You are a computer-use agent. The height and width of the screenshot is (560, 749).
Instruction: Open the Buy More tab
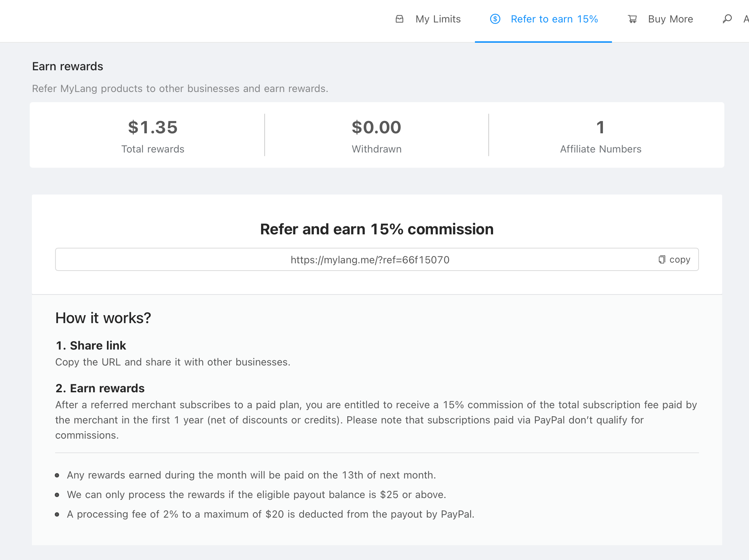pyautogui.click(x=670, y=19)
